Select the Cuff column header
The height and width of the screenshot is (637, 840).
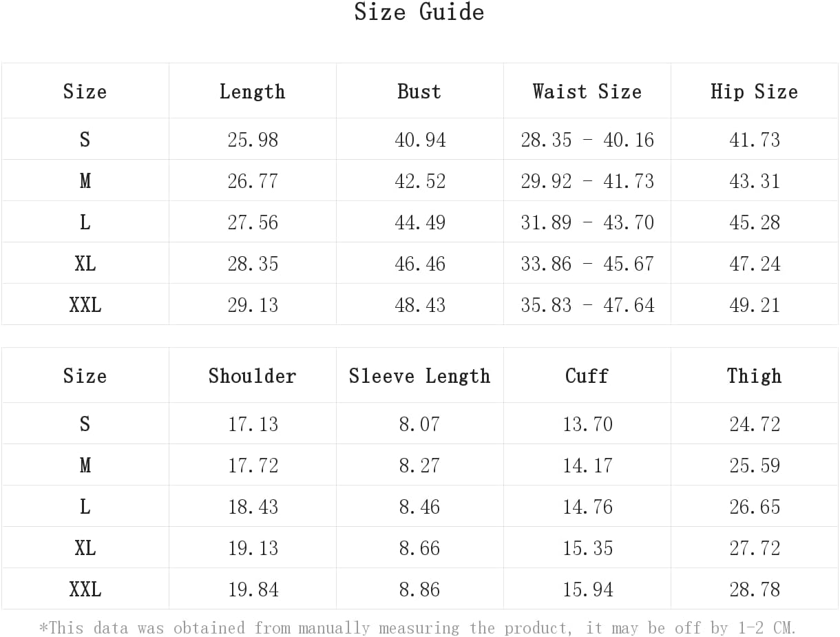point(587,376)
